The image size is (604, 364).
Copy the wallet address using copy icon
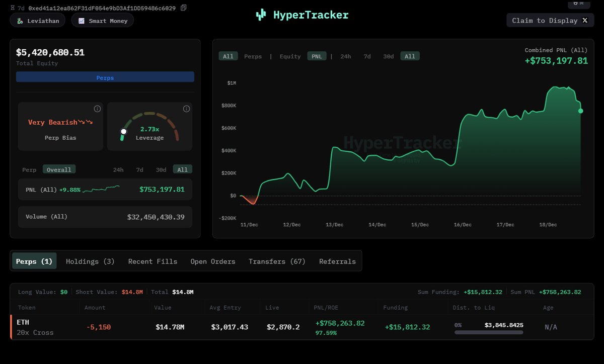click(184, 8)
